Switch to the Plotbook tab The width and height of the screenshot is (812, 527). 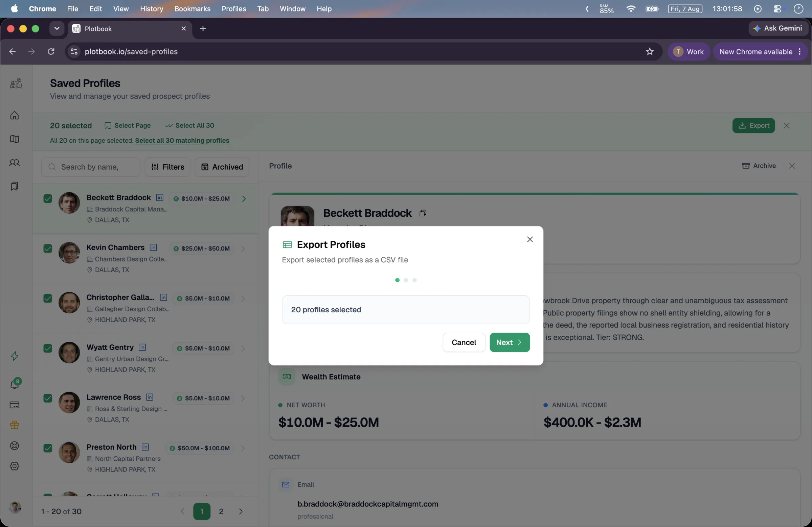point(130,29)
